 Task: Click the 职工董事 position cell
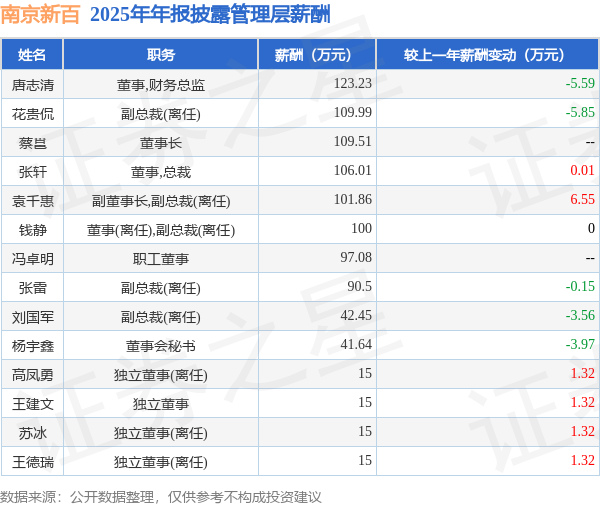click(x=161, y=259)
